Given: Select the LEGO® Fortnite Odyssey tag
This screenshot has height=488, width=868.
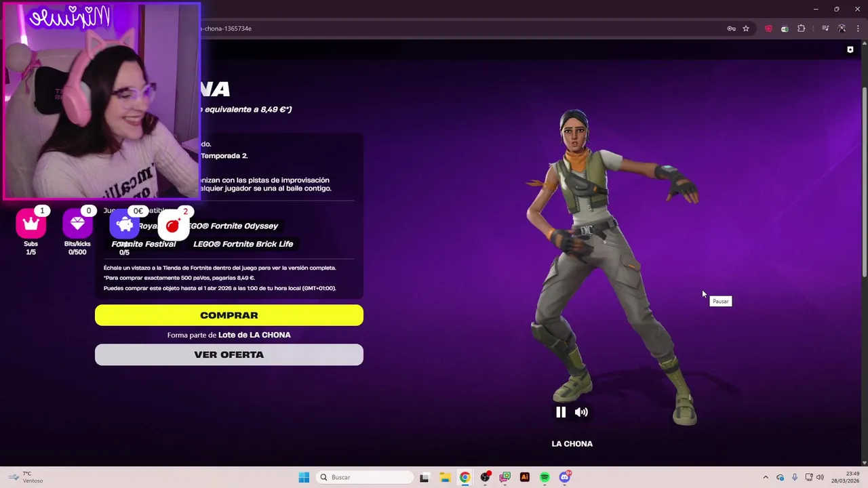Looking at the screenshot, I should 233,226.
